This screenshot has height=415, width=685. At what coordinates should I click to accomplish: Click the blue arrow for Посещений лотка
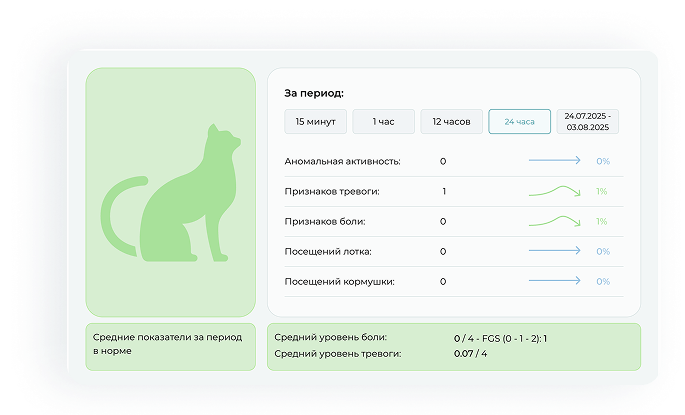tap(554, 251)
